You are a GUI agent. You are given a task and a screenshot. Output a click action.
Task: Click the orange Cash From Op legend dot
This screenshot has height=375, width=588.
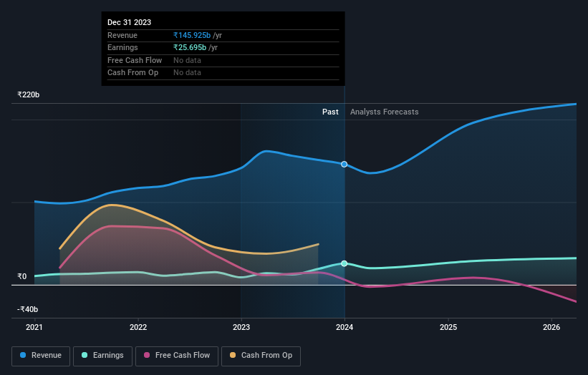(x=233, y=355)
